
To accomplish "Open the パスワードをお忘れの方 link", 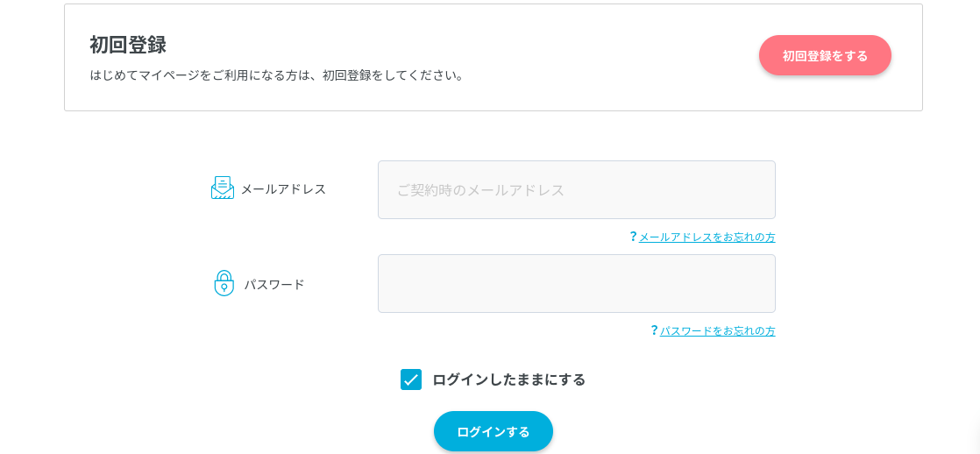I will (x=718, y=330).
